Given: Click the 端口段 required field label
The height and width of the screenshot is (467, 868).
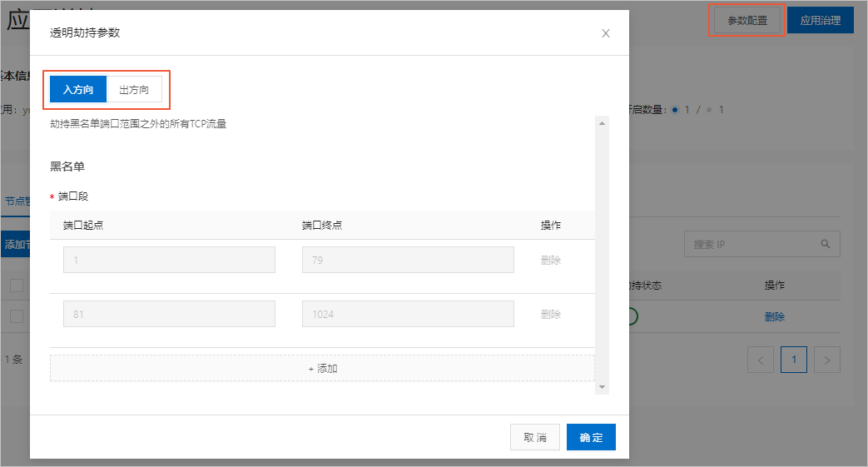Looking at the screenshot, I should point(73,196).
